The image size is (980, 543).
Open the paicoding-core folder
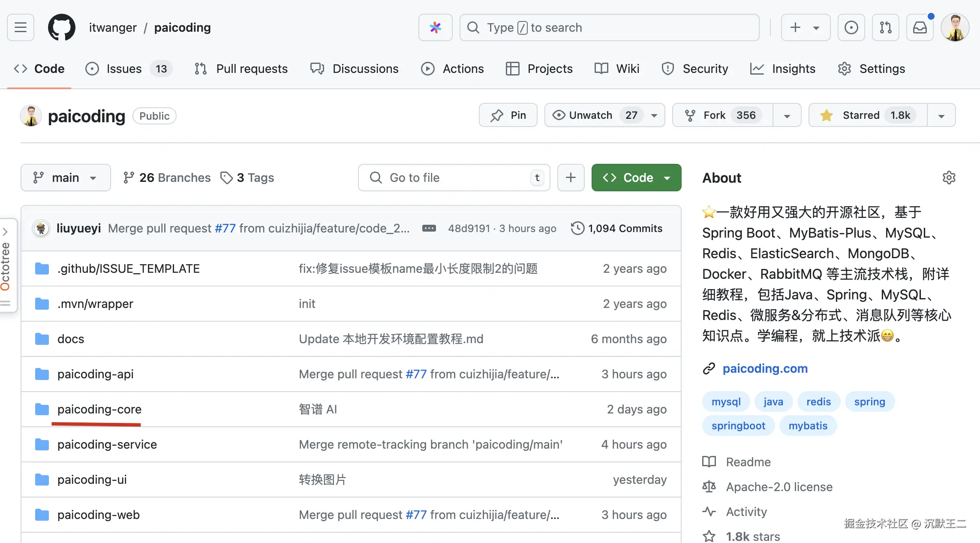point(99,409)
